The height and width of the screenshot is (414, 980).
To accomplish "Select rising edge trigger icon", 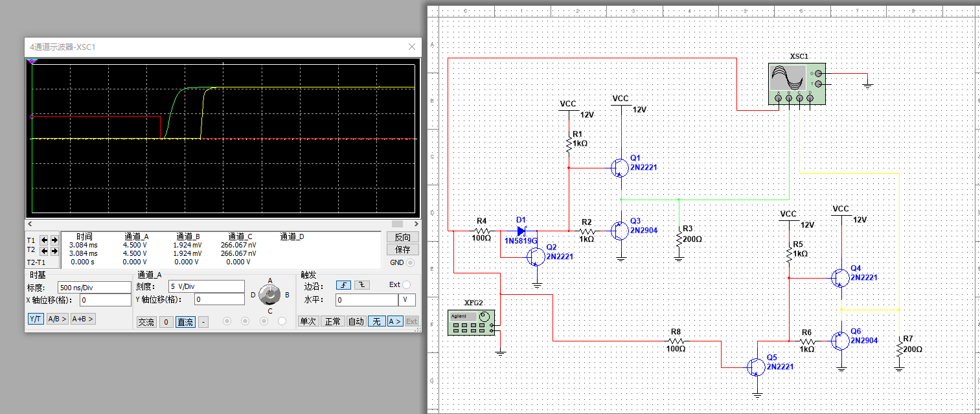I will (x=344, y=286).
